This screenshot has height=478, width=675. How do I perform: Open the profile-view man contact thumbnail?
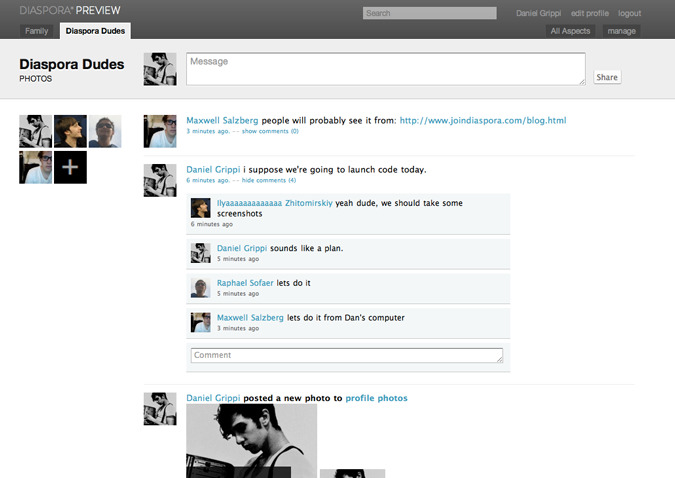click(x=70, y=131)
